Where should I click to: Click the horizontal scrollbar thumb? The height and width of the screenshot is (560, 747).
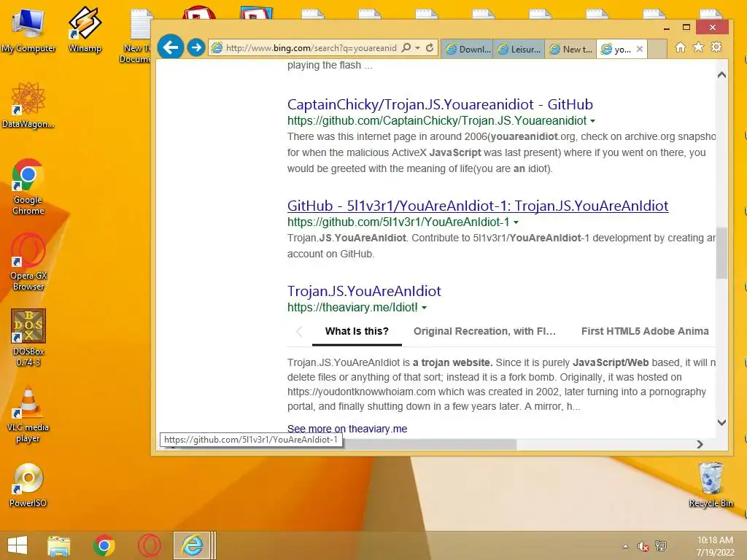click(429, 444)
